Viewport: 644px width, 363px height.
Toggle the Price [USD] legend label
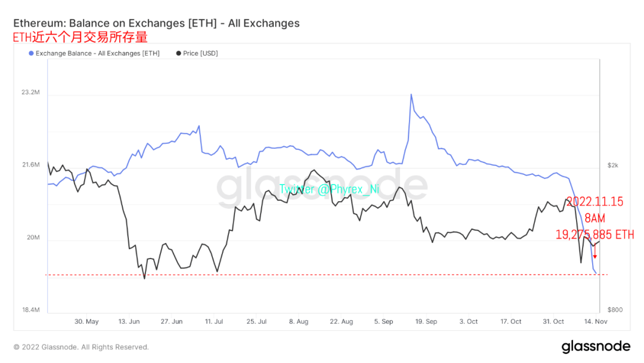[x=200, y=54]
